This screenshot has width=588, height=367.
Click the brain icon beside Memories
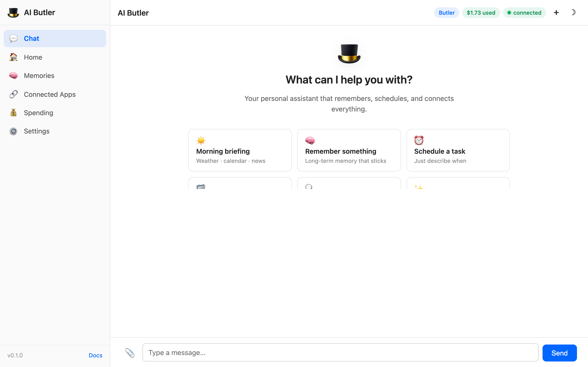(x=13, y=76)
